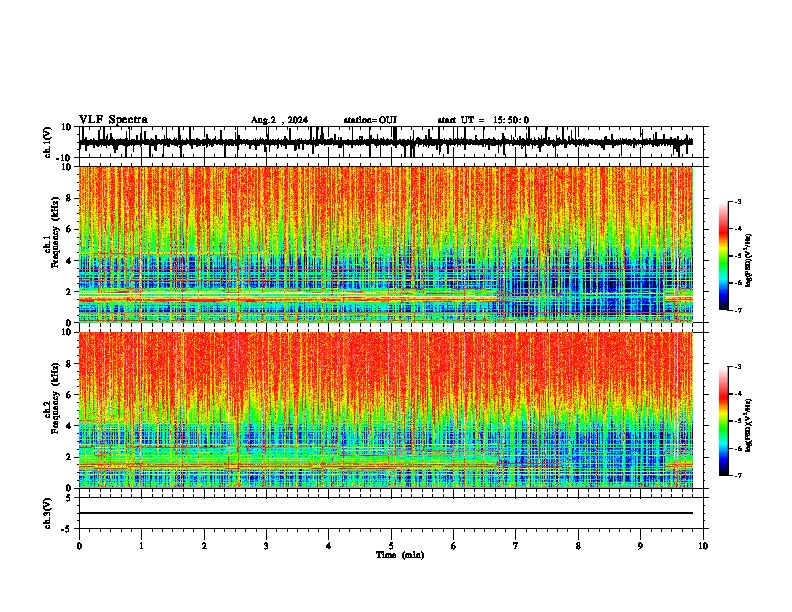
Task: Click time-axis tick label "6"
Action: click(x=454, y=546)
